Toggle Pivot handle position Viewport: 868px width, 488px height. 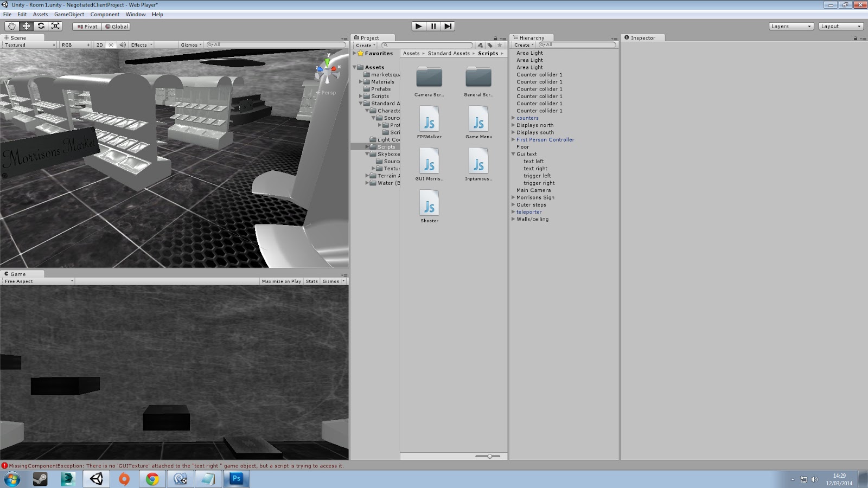coord(87,27)
